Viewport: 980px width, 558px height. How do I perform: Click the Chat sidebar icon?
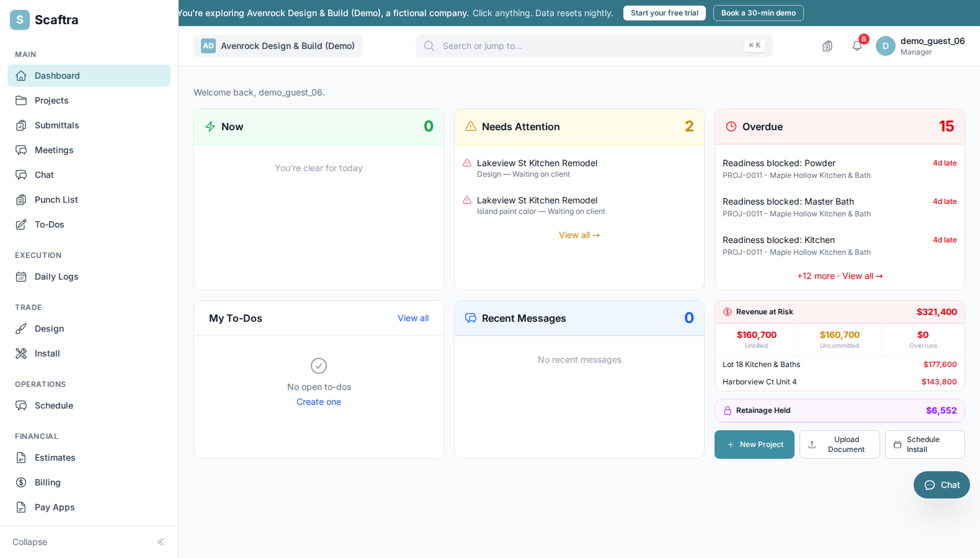coord(21,175)
